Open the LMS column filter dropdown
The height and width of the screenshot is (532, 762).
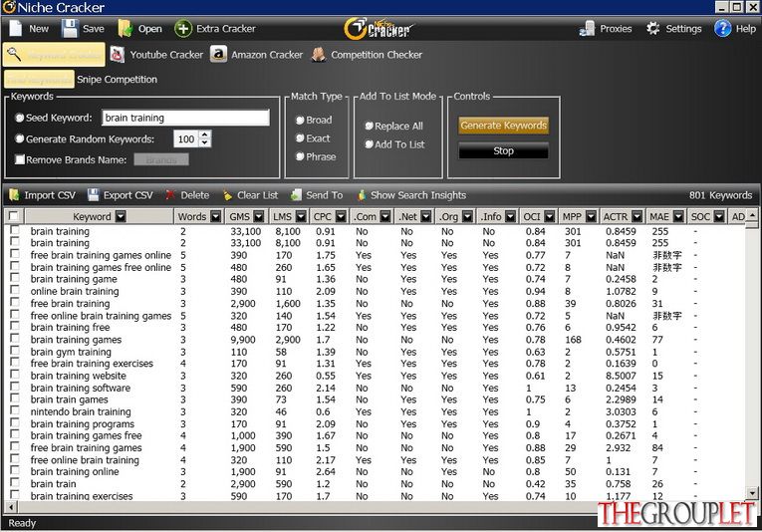point(301,217)
